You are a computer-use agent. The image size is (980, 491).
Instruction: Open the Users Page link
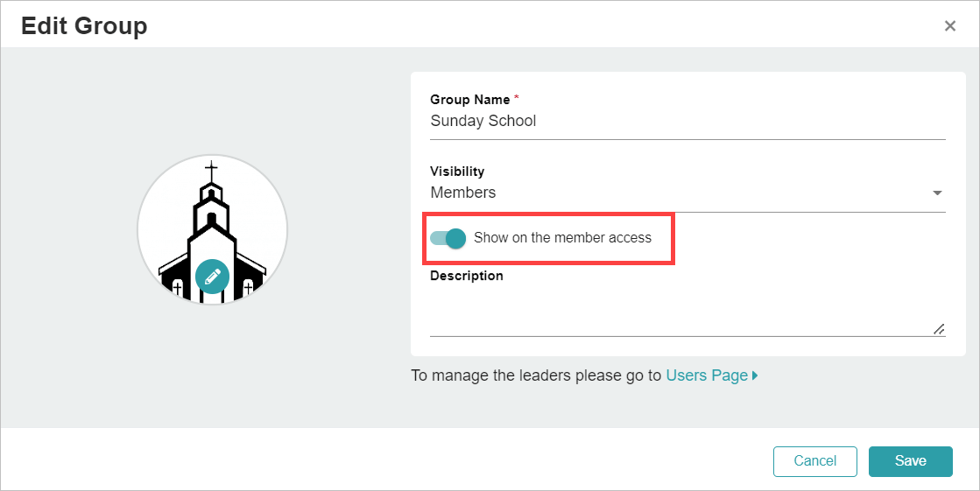pos(707,375)
